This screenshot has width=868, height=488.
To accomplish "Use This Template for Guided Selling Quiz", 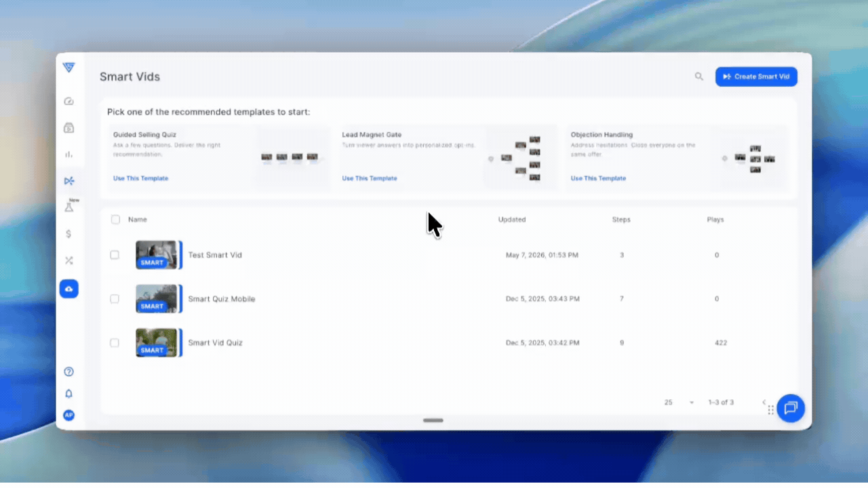I will point(140,178).
